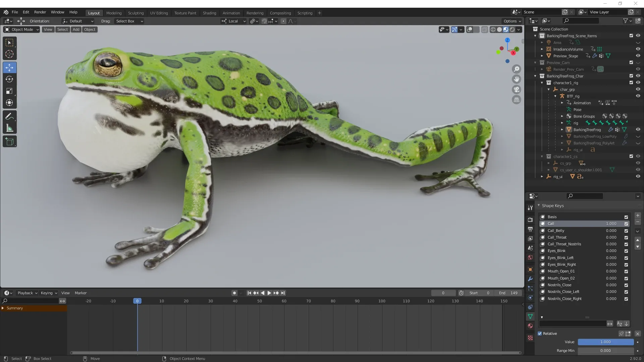Open the Playback dropdown in timeline
The height and width of the screenshot is (362, 644).
click(27, 293)
